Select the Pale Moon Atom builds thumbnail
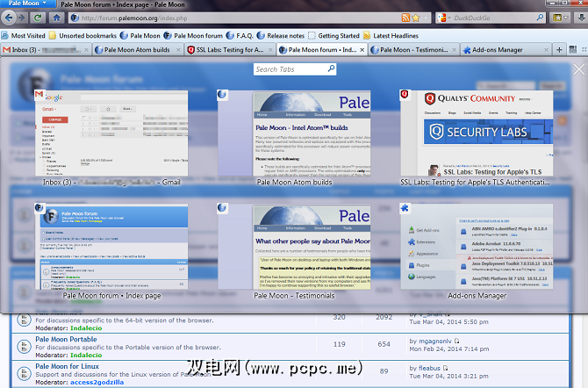This screenshot has height=388, width=588. pos(294,133)
